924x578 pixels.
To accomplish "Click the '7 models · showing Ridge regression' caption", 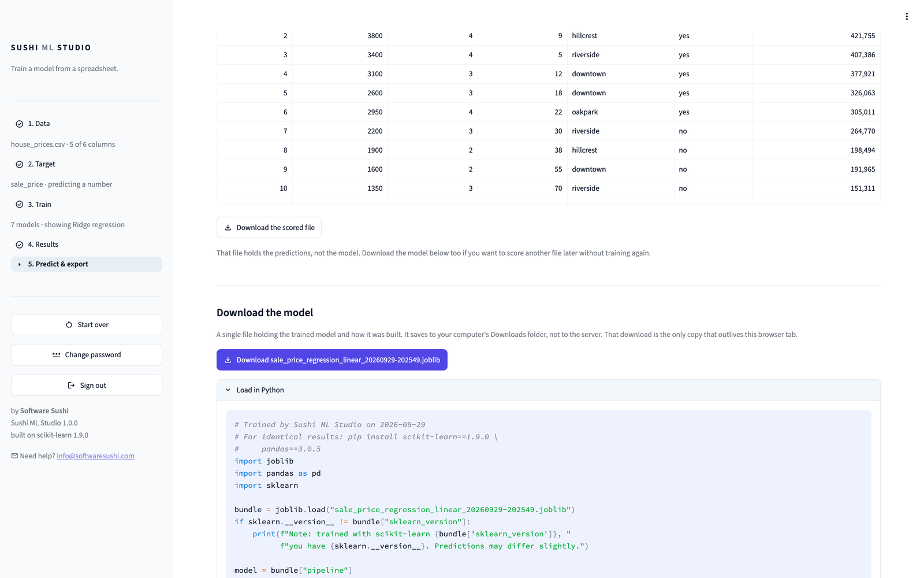I will click(x=68, y=225).
